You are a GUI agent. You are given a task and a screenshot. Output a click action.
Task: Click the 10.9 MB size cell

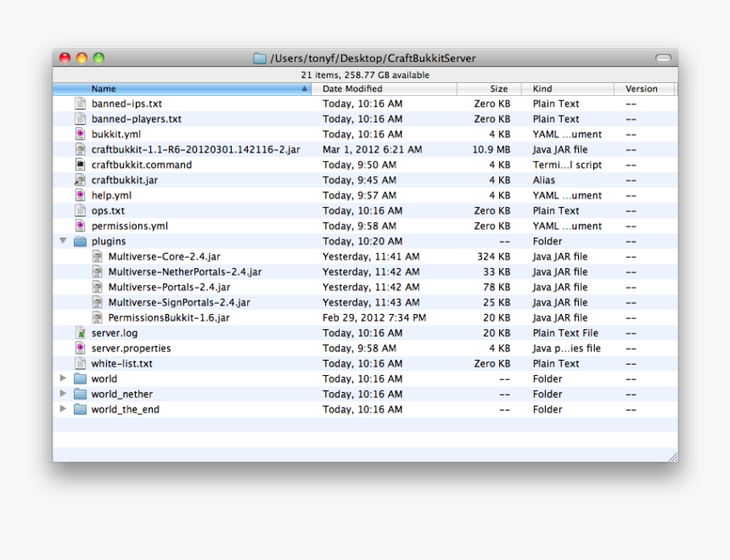click(x=491, y=150)
